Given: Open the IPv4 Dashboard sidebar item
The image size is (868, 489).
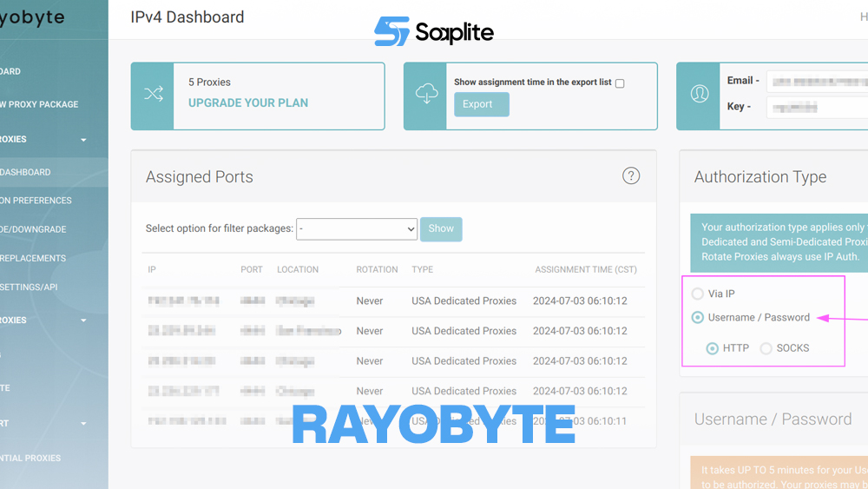Looking at the screenshot, I should tap(25, 172).
